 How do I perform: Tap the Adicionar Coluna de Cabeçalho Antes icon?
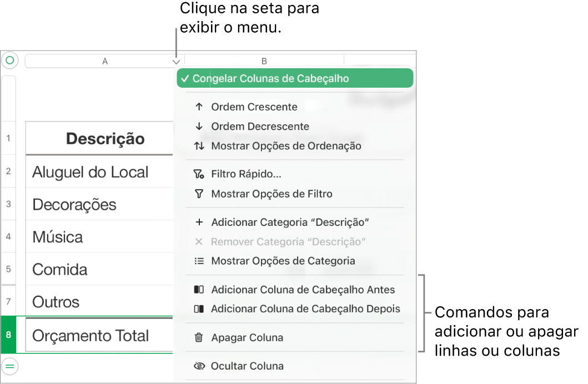pyautogui.click(x=199, y=290)
